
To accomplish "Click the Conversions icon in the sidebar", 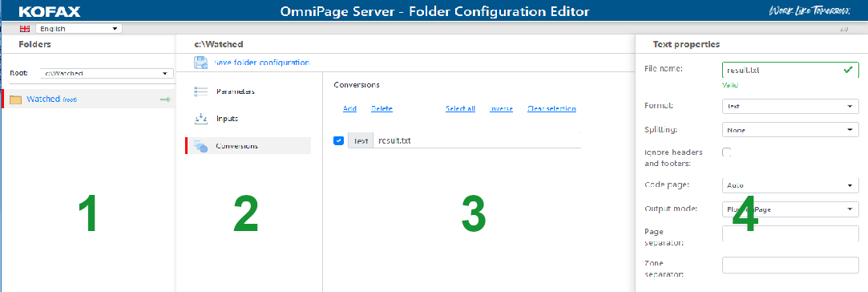I will [x=200, y=146].
